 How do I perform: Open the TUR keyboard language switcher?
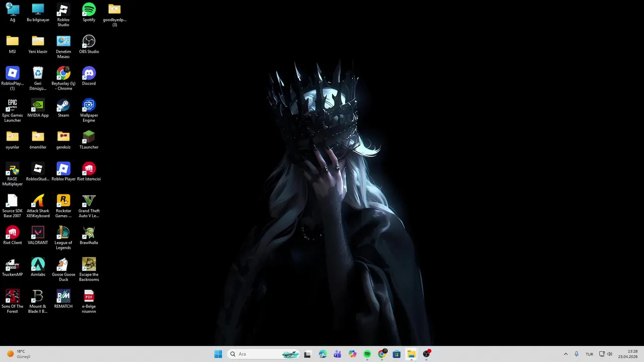click(589, 354)
